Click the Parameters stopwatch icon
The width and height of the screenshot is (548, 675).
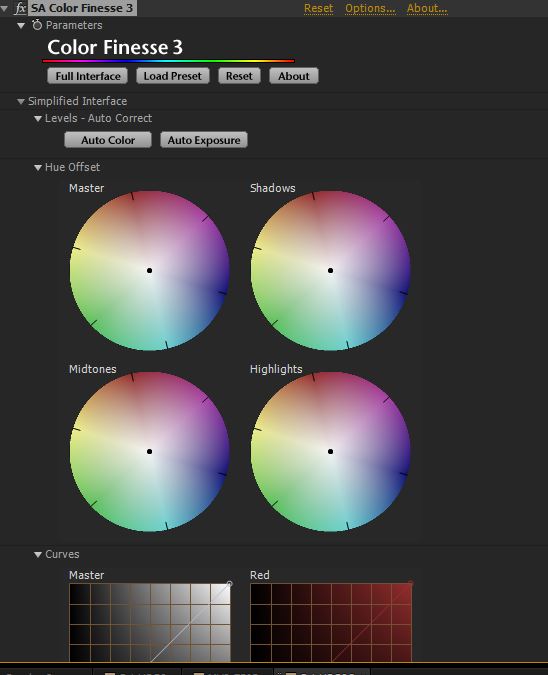pyautogui.click(x=37, y=25)
